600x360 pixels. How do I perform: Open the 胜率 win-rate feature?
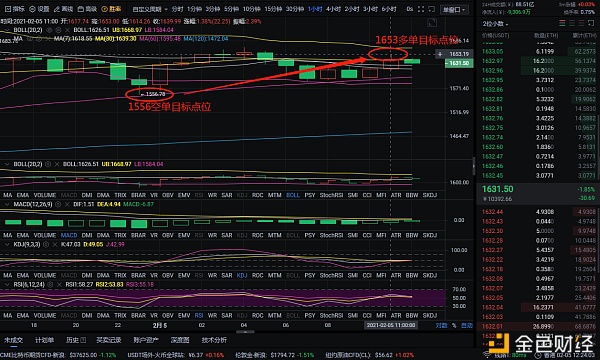pos(111,9)
